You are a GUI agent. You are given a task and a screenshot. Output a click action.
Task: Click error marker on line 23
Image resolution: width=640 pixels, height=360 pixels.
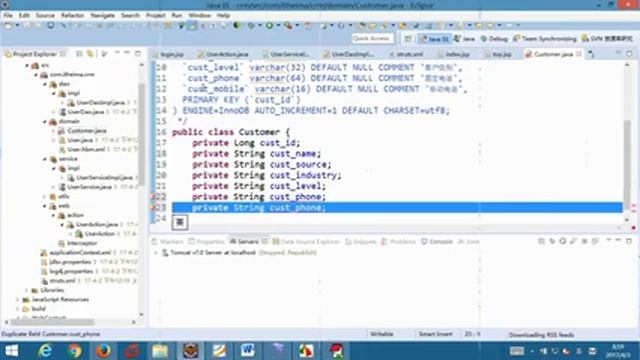pos(153,207)
